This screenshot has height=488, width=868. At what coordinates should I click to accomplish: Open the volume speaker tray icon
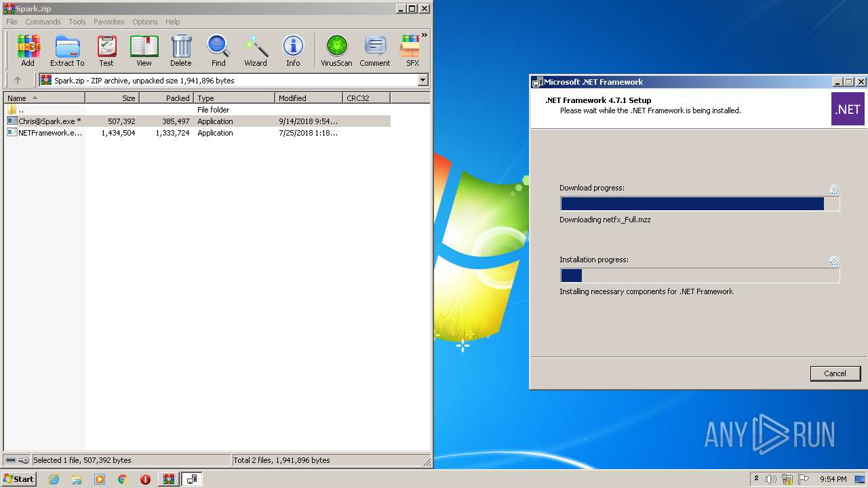coord(771,479)
